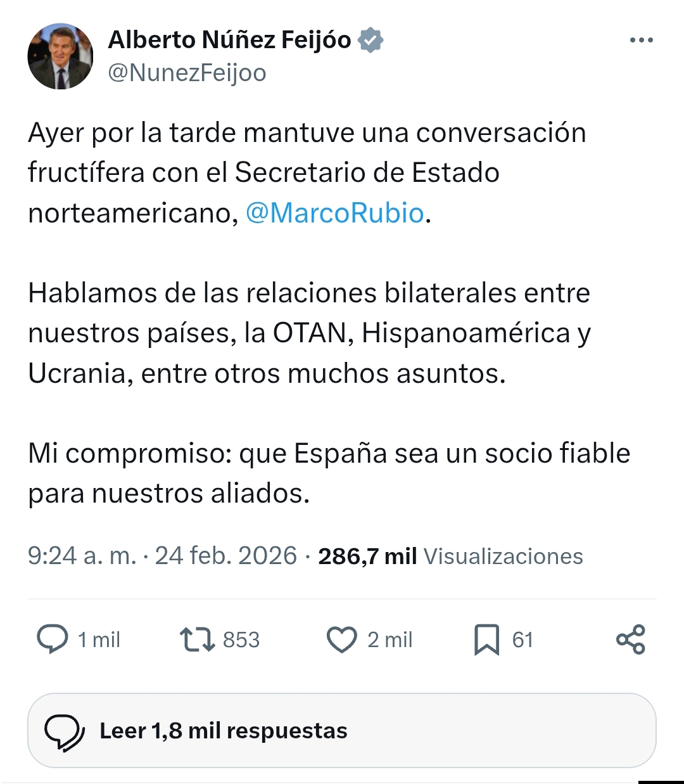Click the verified badge next to Feijóo
Viewport: 684px width, 784px height.
click(x=370, y=40)
